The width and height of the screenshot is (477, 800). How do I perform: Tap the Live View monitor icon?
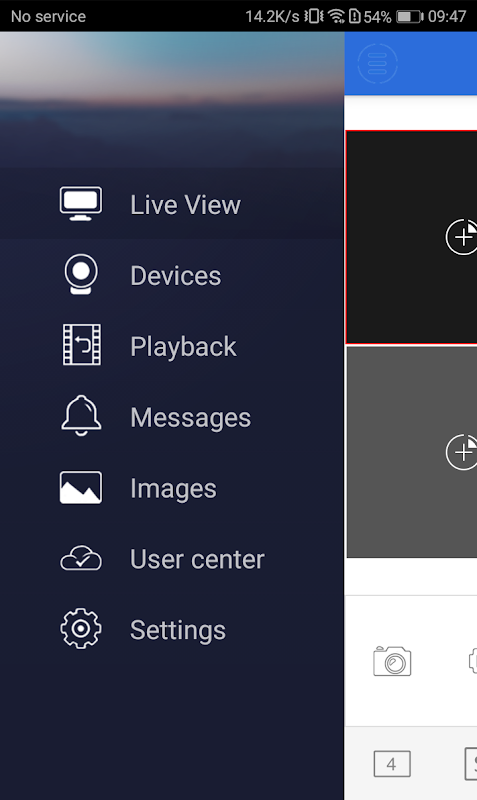click(x=81, y=204)
